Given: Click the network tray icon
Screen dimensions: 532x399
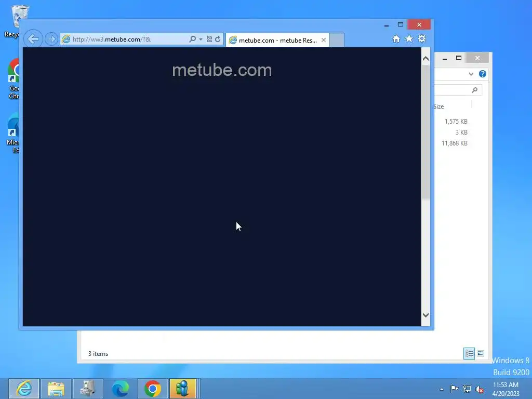Looking at the screenshot, I should pos(467,389).
